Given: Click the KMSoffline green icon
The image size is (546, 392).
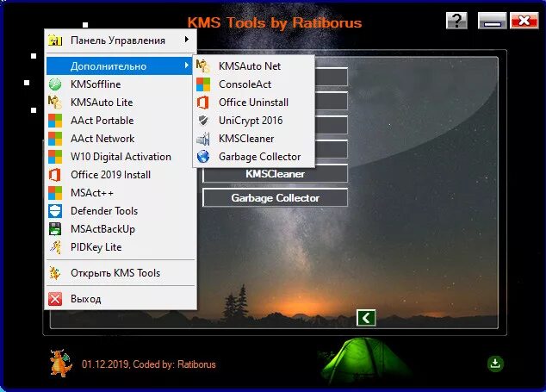Looking at the screenshot, I should pyautogui.click(x=55, y=84).
